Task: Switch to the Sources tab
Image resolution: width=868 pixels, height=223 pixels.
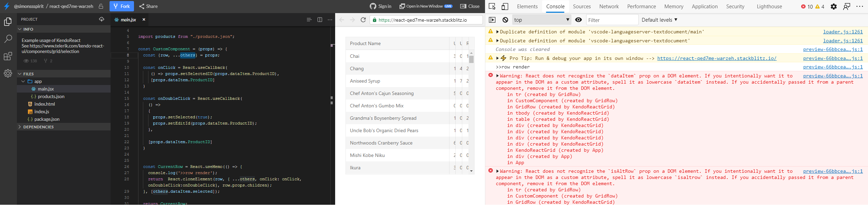Action: (x=582, y=7)
